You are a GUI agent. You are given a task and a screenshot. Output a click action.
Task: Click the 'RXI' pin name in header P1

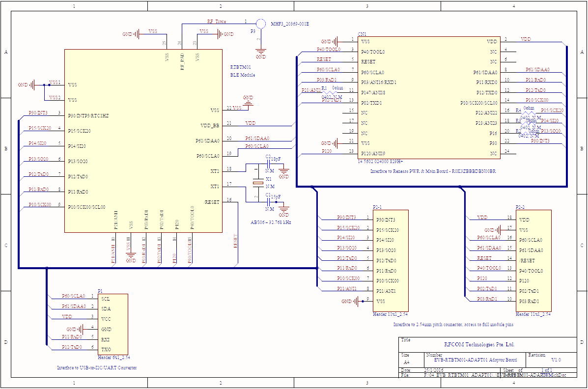coord(106,339)
